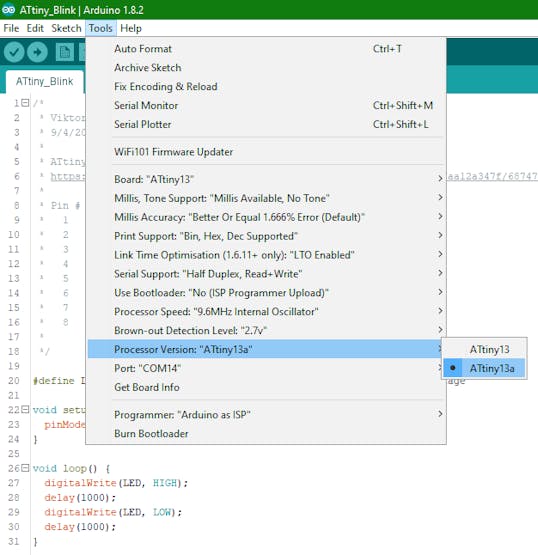This screenshot has width=538, height=555.
Task: Click the delay(1000) code on line 30
Action: click(x=80, y=527)
